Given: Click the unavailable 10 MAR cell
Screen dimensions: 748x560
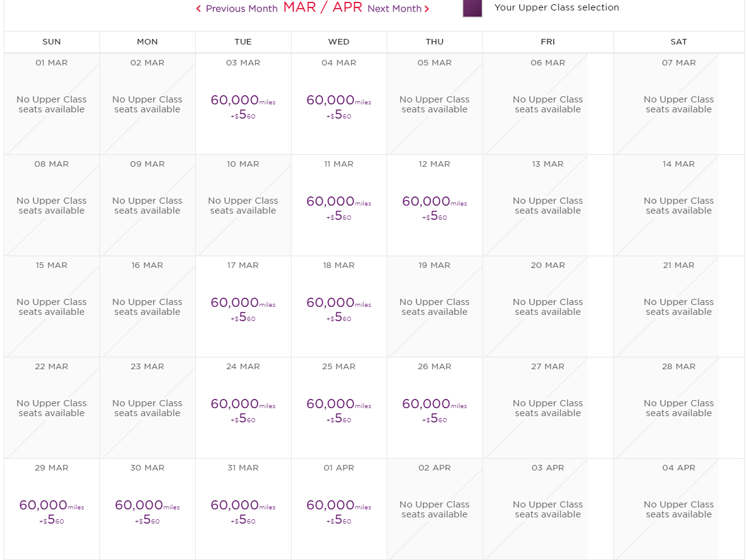Looking at the screenshot, I should (x=243, y=205).
